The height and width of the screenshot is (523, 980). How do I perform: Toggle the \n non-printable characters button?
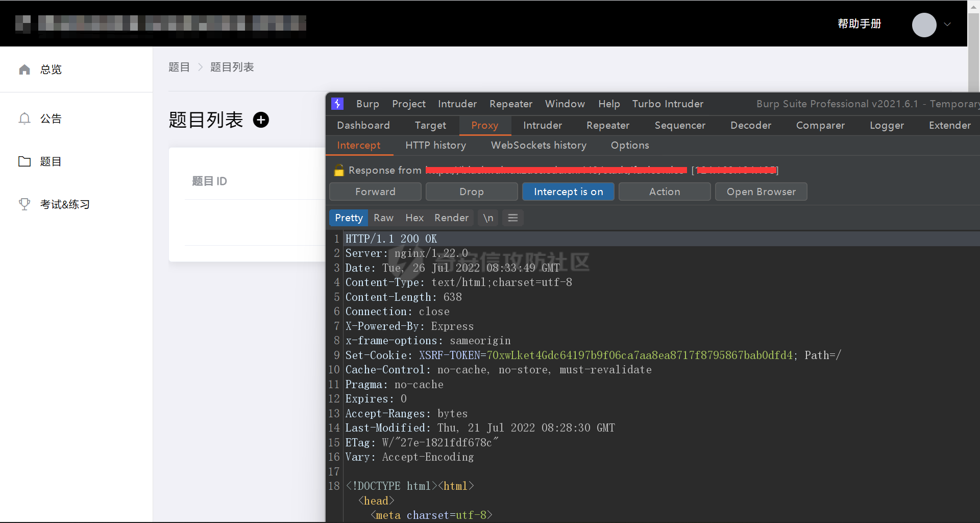point(488,218)
